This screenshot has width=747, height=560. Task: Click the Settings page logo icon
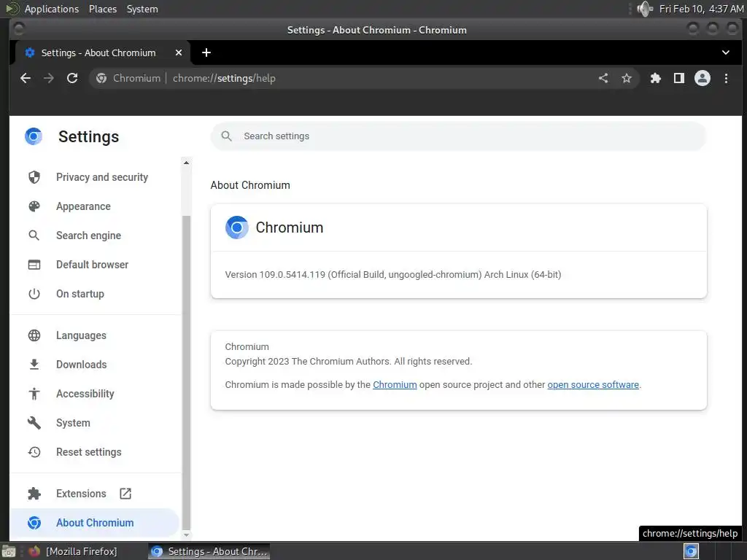point(34,136)
